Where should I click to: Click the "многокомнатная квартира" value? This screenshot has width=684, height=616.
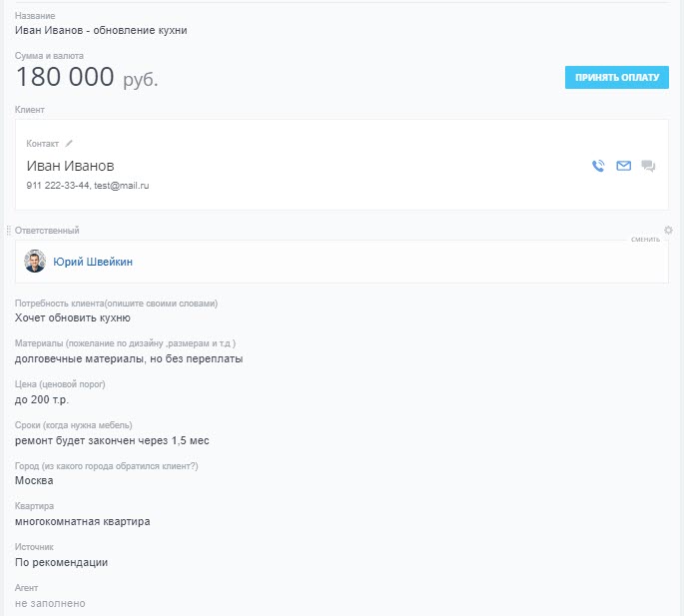82,521
